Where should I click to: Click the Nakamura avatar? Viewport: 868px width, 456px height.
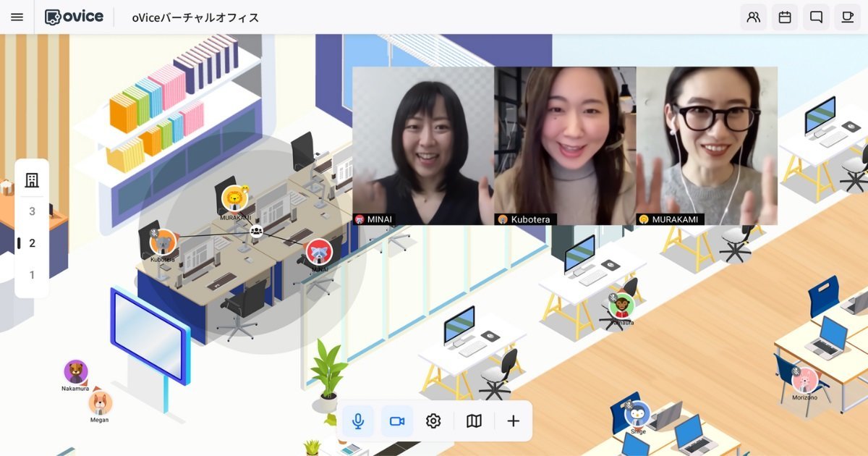(x=76, y=372)
